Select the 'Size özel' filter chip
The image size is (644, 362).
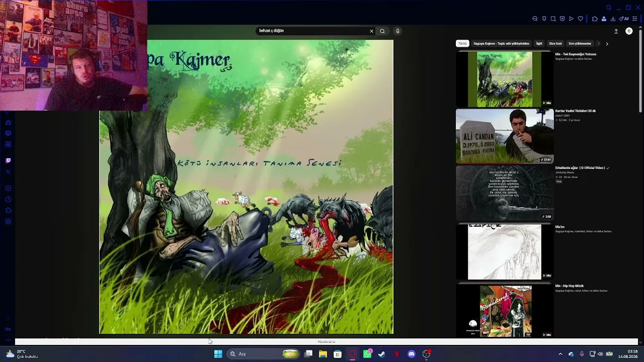pos(555,44)
